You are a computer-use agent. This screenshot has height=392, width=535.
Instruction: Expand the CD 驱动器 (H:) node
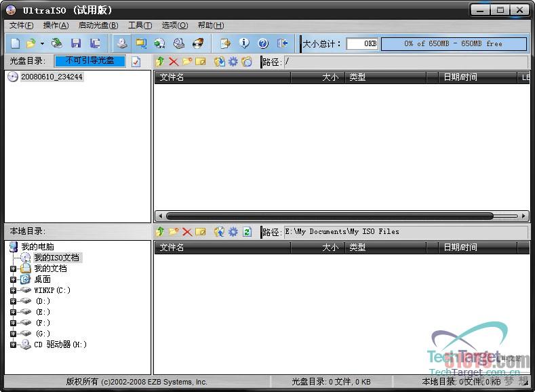pyautogui.click(x=13, y=345)
